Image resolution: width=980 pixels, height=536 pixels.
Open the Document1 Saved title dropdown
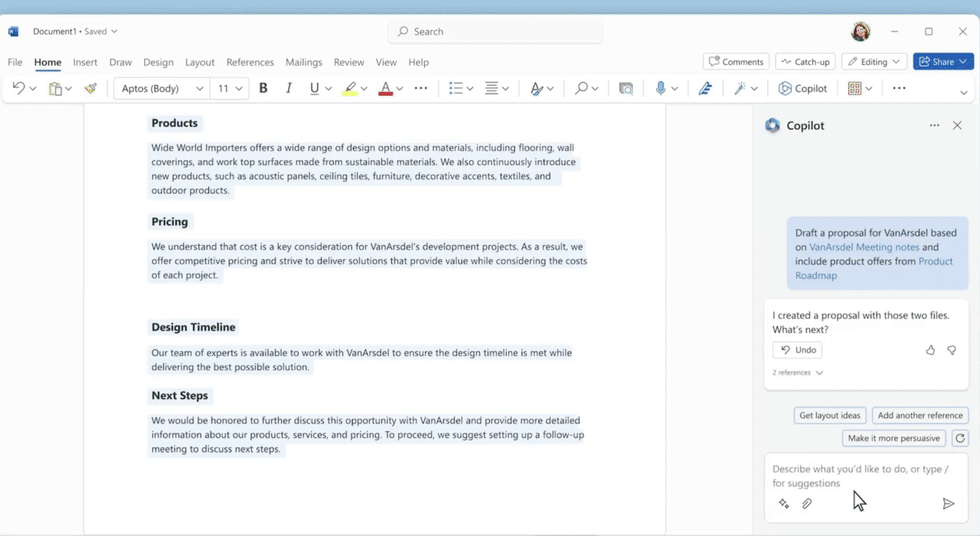[75, 31]
